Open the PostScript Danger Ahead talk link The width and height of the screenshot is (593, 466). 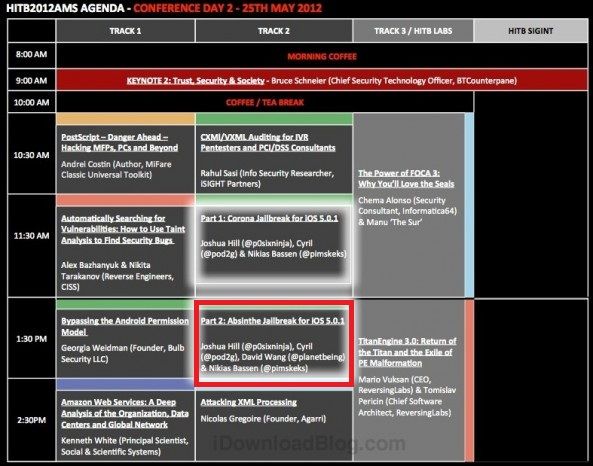tap(120, 142)
